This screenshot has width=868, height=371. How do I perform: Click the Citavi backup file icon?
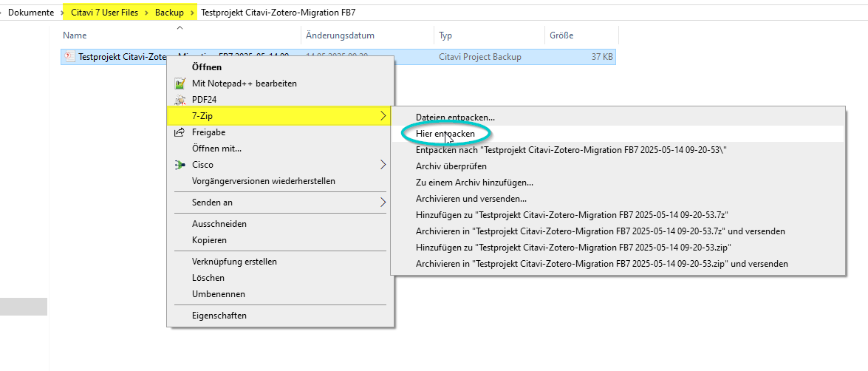point(69,56)
